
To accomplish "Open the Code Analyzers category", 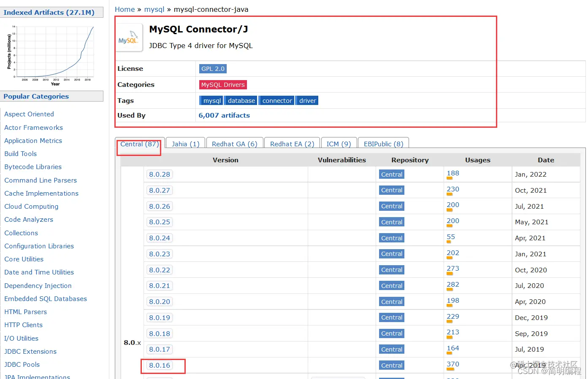I will (x=29, y=220).
